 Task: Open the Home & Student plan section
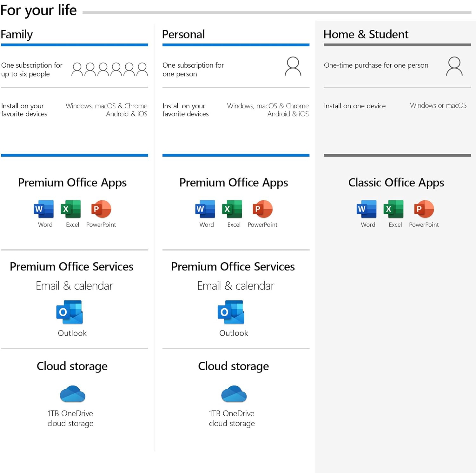pyautogui.click(x=366, y=34)
